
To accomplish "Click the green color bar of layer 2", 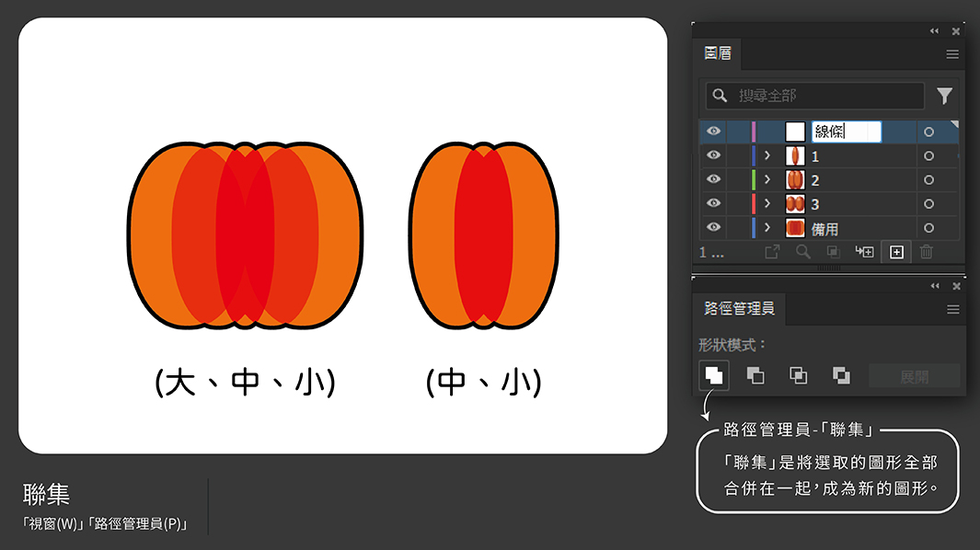I will click(754, 180).
